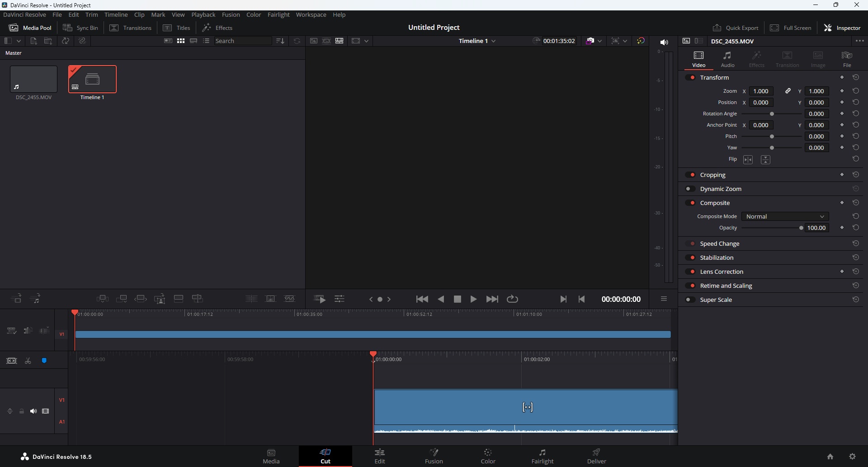
Task: Enter Full Screen viewer mode
Action: tap(791, 28)
